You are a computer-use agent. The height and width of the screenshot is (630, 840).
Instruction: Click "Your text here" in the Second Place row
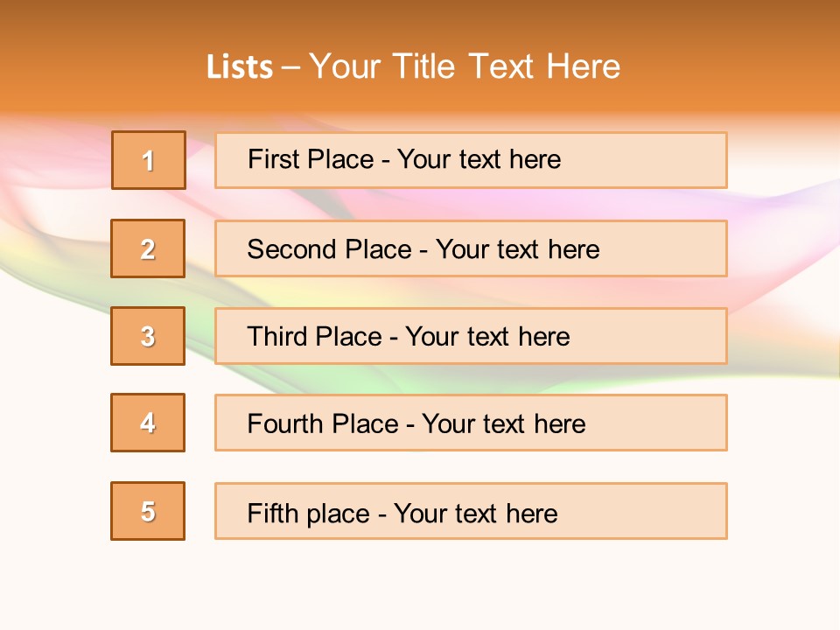pos(518,249)
